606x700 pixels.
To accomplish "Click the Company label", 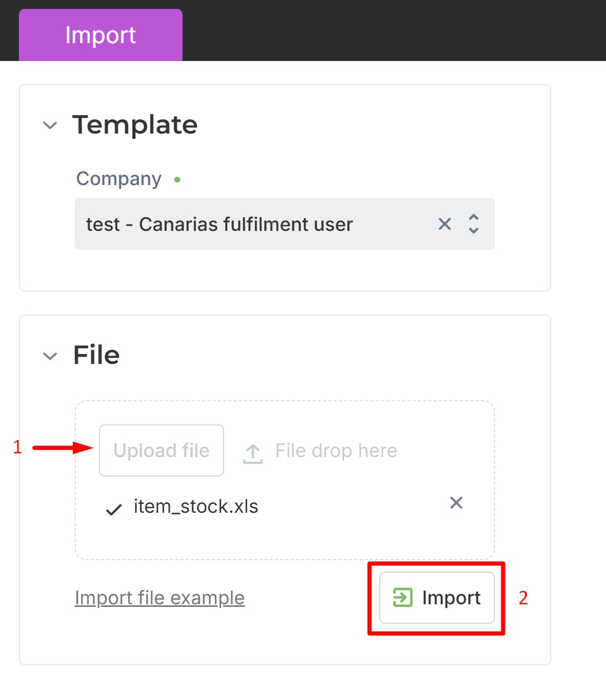I will click(119, 179).
